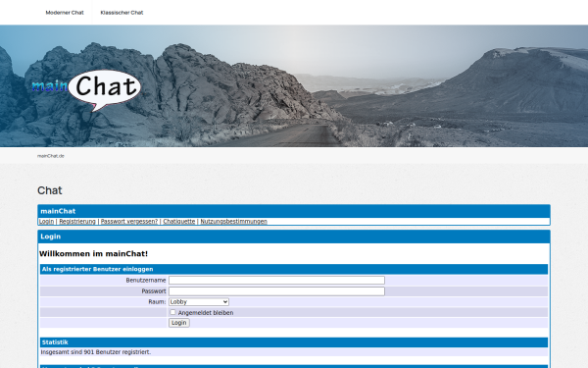Open the Moderner Chat menu item
The width and height of the screenshot is (588, 368).
coord(65,13)
